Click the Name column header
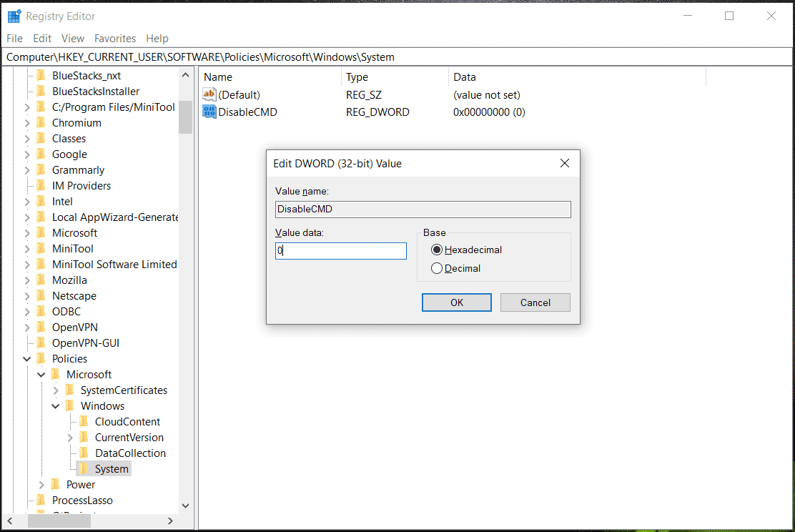Viewport: 795px width, 532px height. point(270,77)
